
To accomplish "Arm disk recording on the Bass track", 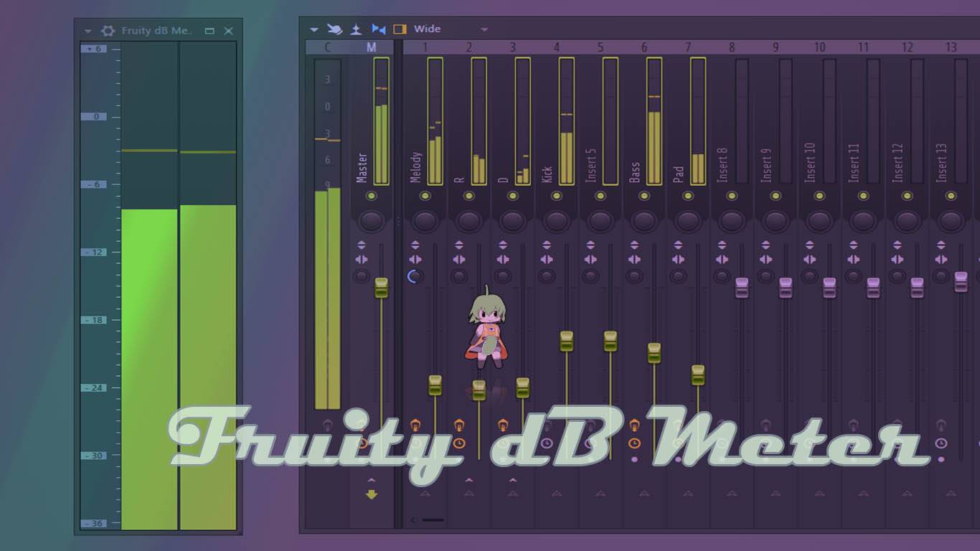I will [x=634, y=425].
